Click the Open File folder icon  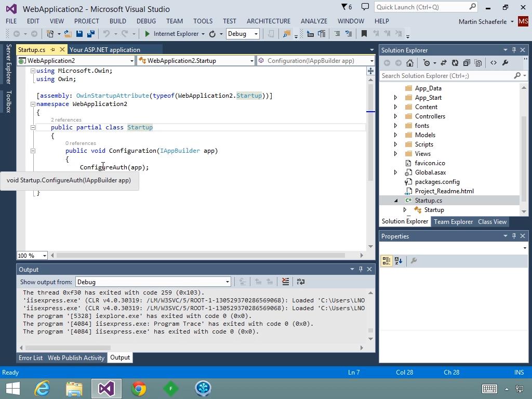68,34
